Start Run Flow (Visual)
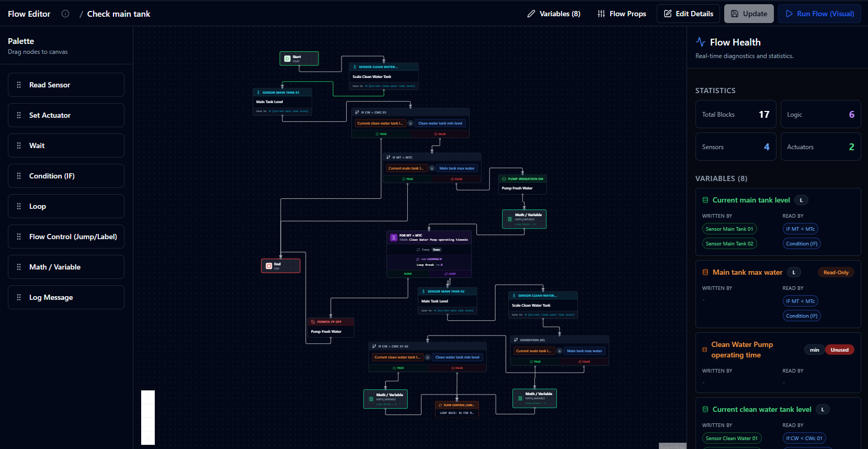The height and width of the screenshot is (449, 868). (819, 14)
